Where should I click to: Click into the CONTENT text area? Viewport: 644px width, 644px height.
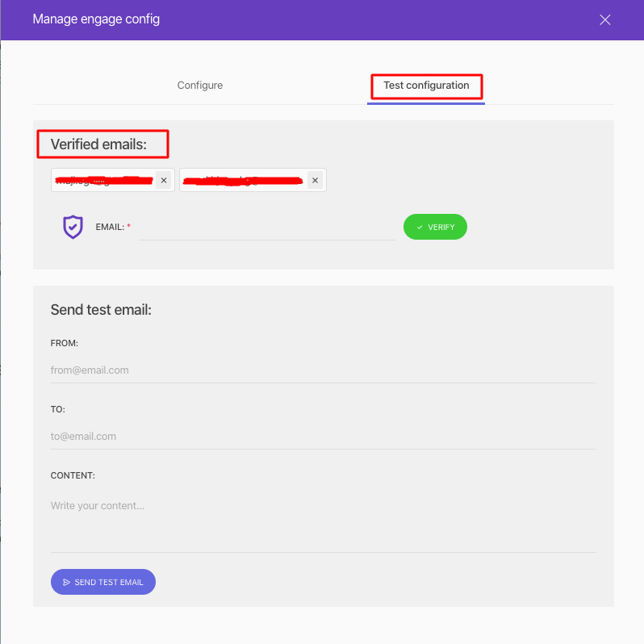click(323, 521)
